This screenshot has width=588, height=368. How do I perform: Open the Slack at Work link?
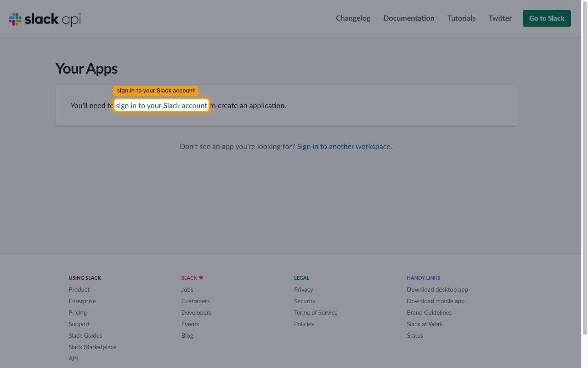(425, 324)
